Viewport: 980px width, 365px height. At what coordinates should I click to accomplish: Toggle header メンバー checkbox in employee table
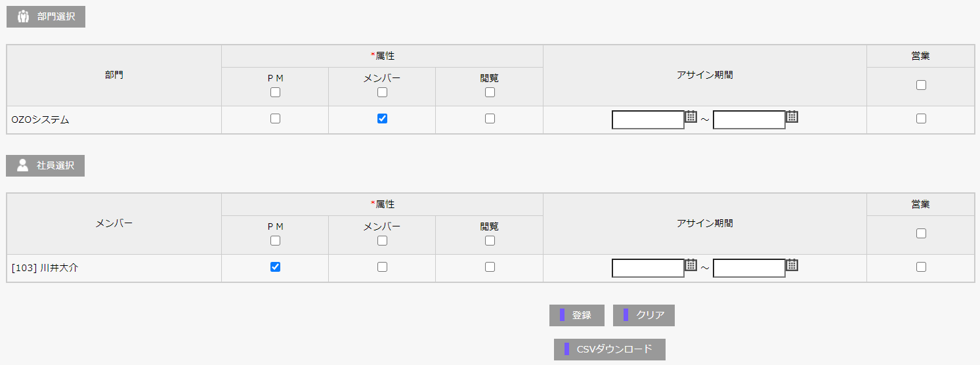click(383, 241)
